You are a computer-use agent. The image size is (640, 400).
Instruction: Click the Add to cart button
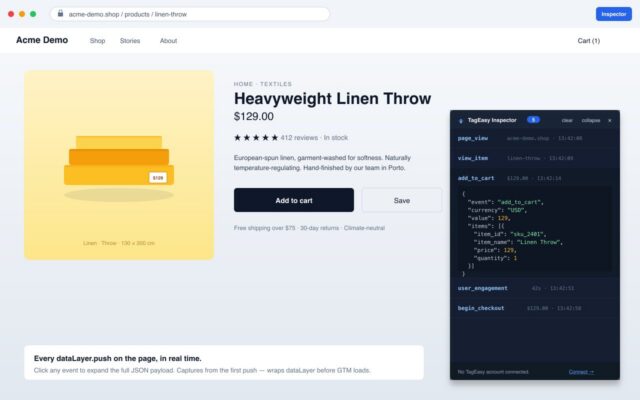pyautogui.click(x=294, y=200)
